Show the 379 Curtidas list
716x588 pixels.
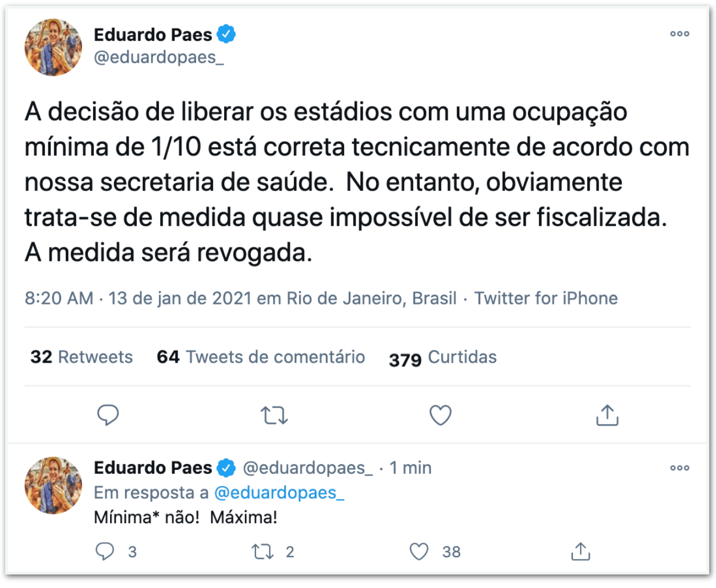click(x=442, y=357)
